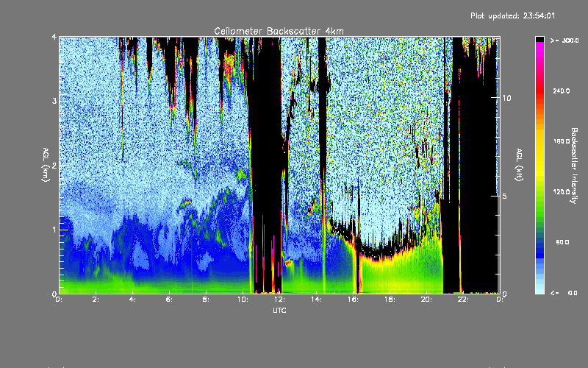The height and width of the screenshot is (368, 588).
Task: Click the 4 km label on left axis
Action: 54,38
